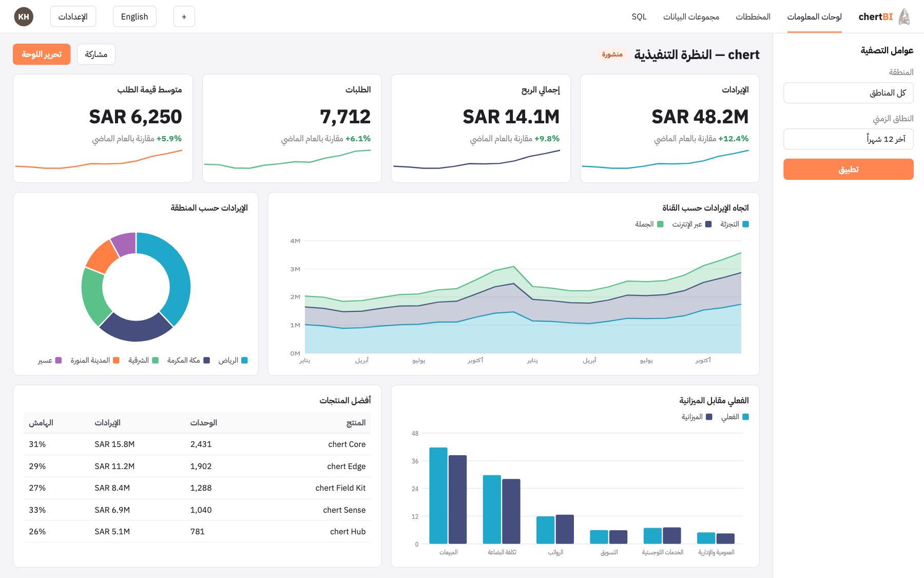Screen dimensions: 924x578
Task: Toggle المدينة المنورة legend swatch
Action: click(117, 361)
